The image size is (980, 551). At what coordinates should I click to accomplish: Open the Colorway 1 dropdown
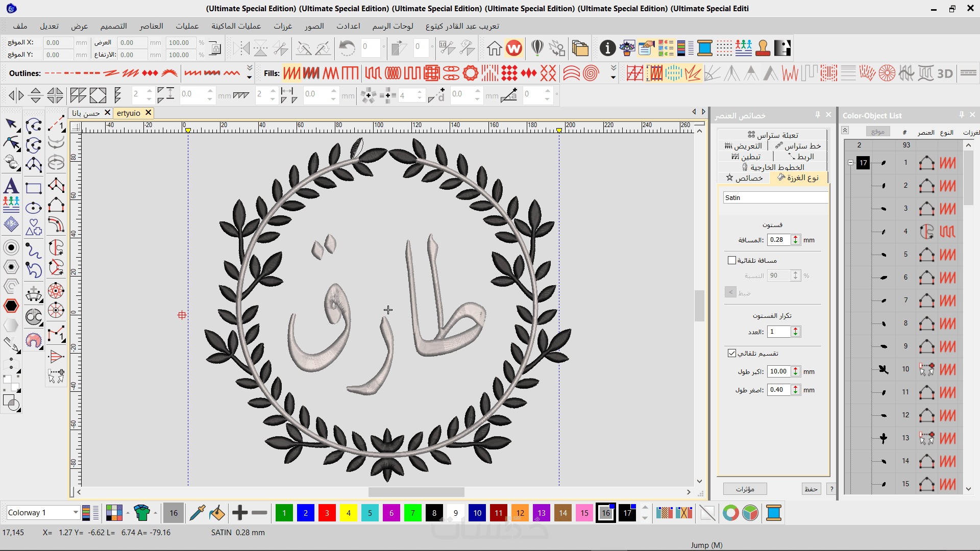click(76, 512)
